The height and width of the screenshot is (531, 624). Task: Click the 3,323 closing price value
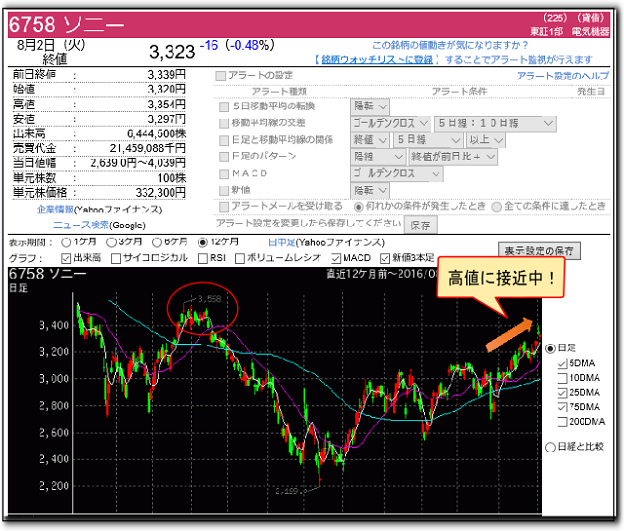[x=172, y=52]
